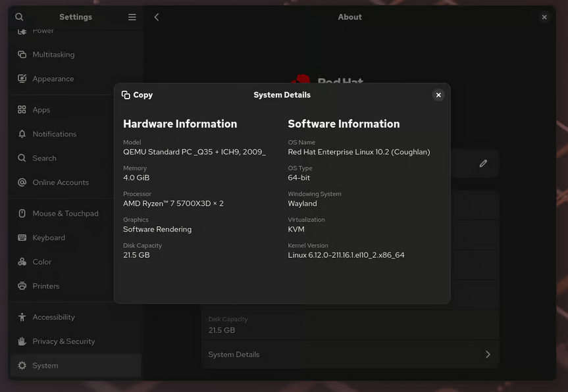Click the Hardware Information heading
Screen dimensions: 568x392
click(x=180, y=124)
